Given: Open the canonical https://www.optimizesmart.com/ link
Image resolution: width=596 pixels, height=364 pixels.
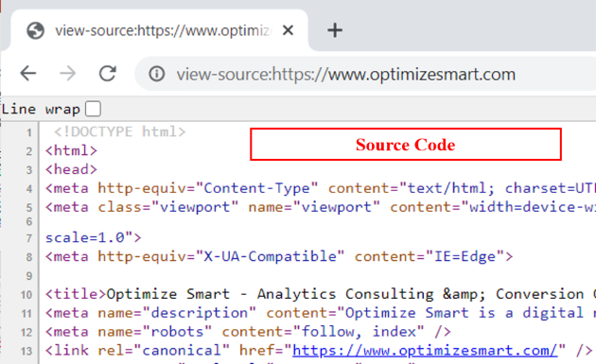Looking at the screenshot, I should coord(425,351).
